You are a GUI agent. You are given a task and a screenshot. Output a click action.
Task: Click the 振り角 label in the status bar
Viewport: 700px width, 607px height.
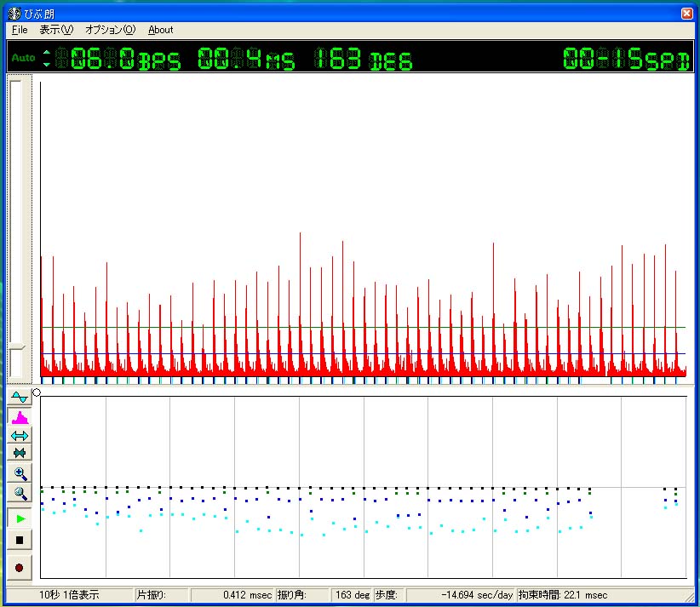pos(292,595)
